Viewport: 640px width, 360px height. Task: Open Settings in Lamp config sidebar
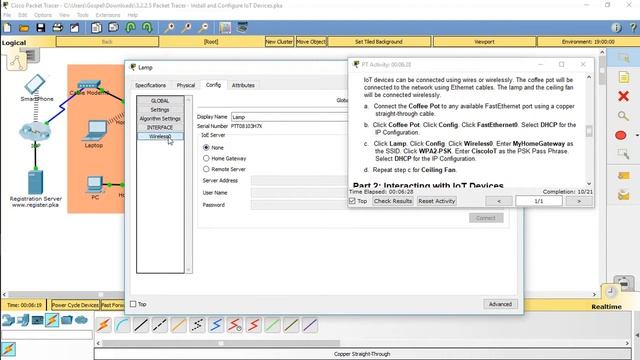[x=160, y=110]
